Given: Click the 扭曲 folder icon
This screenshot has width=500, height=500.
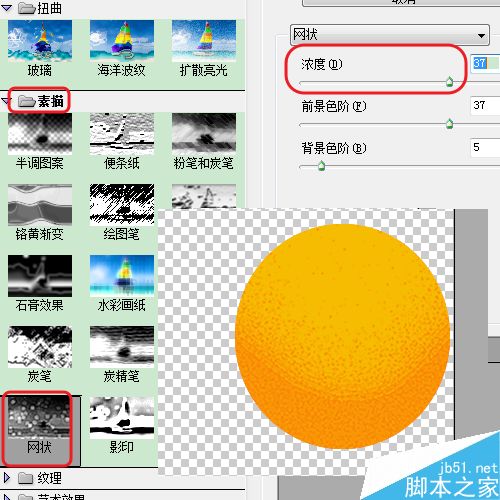Looking at the screenshot, I should 27,8.
